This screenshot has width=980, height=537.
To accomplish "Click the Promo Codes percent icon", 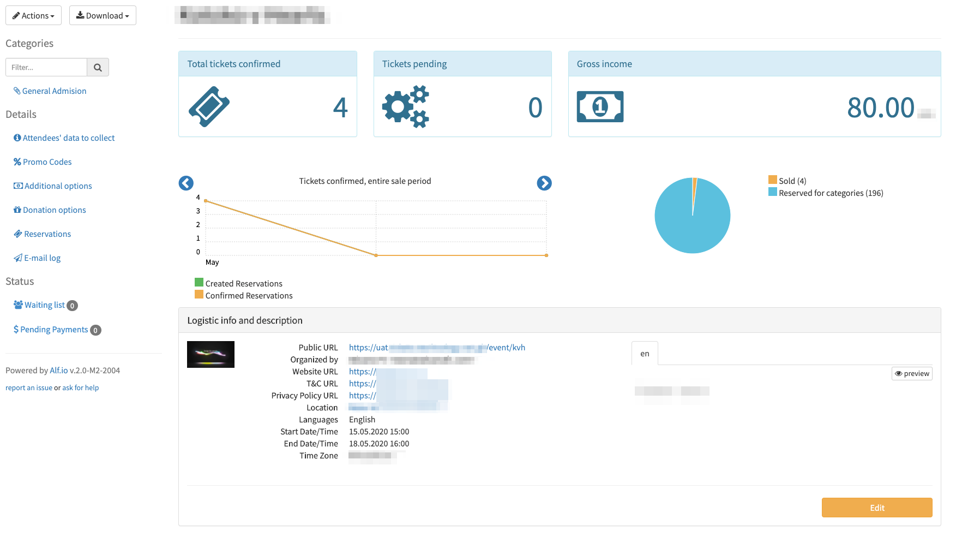I will 17,162.
